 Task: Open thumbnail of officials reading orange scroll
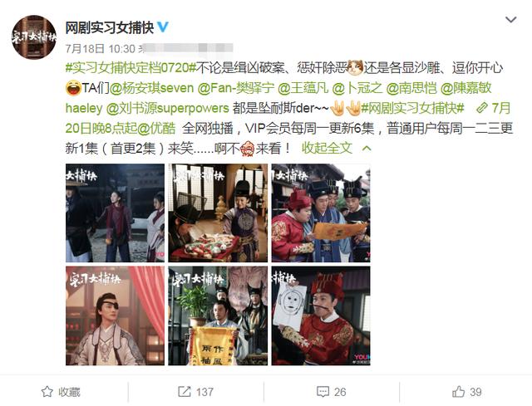click(x=321, y=213)
